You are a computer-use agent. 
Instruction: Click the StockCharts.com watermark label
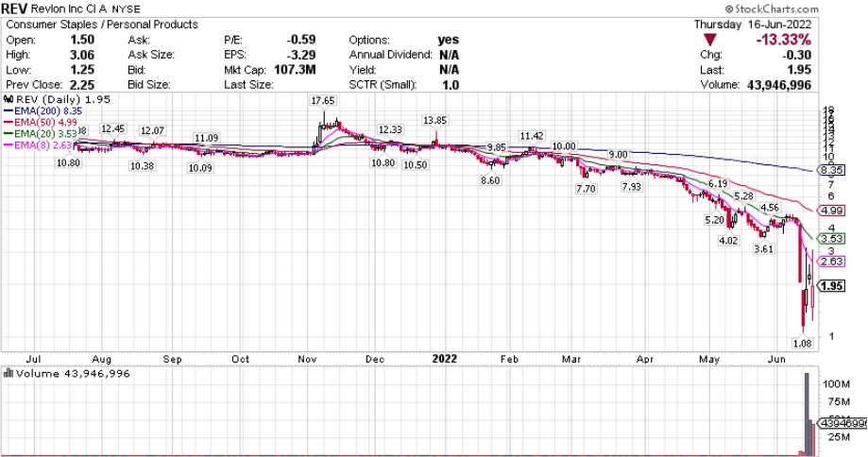(771, 8)
